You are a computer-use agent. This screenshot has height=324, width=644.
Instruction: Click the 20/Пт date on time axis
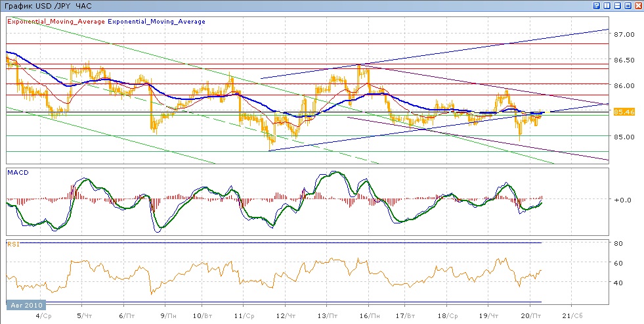point(530,315)
